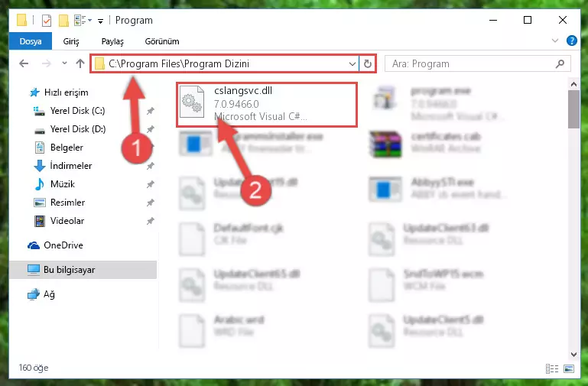Open the Dosya menu tab
This screenshot has height=386, width=588.
tap(31, 41)
